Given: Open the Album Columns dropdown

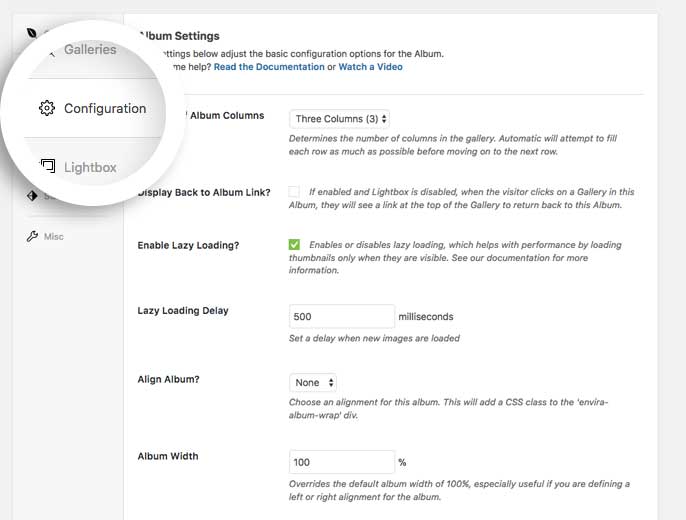Looking at the screenshot, I should click(x=340, y=119).
